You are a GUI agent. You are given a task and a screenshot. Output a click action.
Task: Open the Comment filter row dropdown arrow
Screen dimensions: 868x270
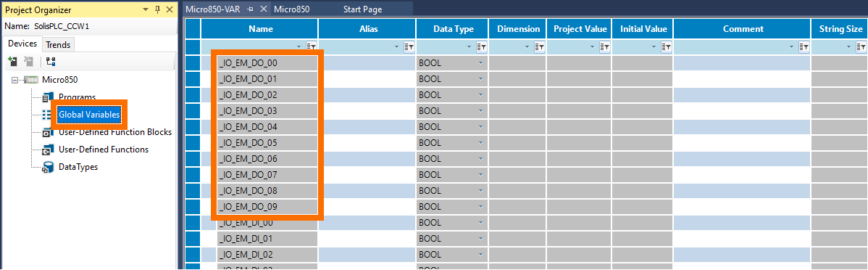coord(793,47)
